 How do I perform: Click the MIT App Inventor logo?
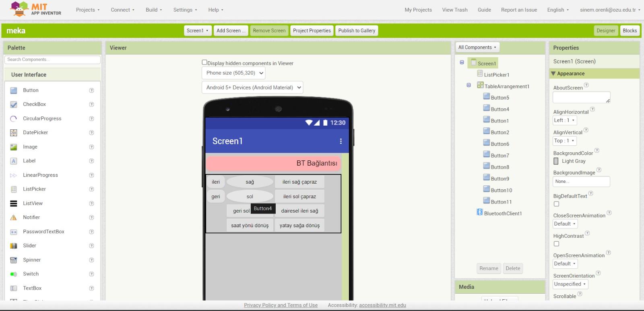click(35, 9)
